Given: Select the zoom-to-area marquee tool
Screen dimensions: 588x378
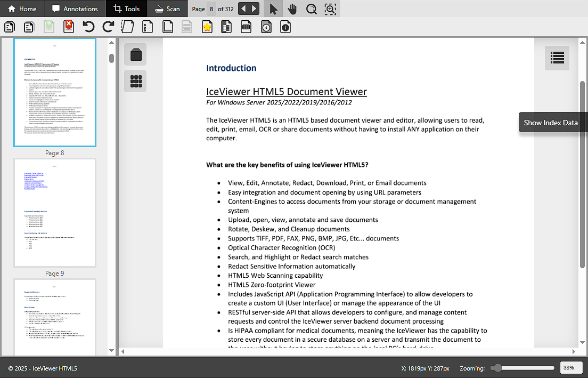Looking at the screenshot, I should pos(330,9).
